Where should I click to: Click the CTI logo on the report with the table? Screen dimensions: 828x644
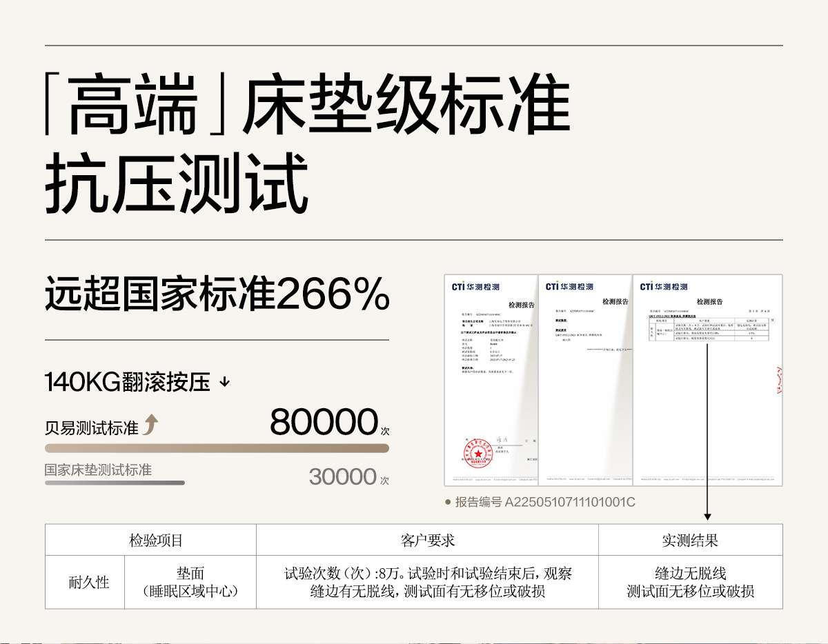tap(663, 286)
